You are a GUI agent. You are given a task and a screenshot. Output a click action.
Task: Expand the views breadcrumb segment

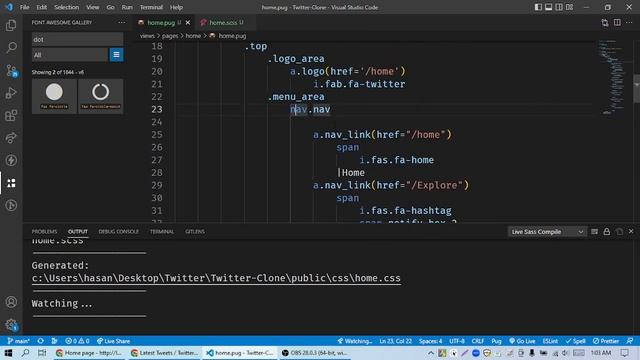click(147, 36)
